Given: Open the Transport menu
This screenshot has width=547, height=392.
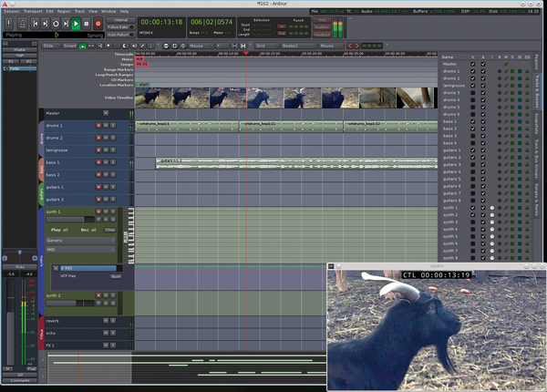Looking at the screenshot, I should pyautogui.click(x=33, y=11).
